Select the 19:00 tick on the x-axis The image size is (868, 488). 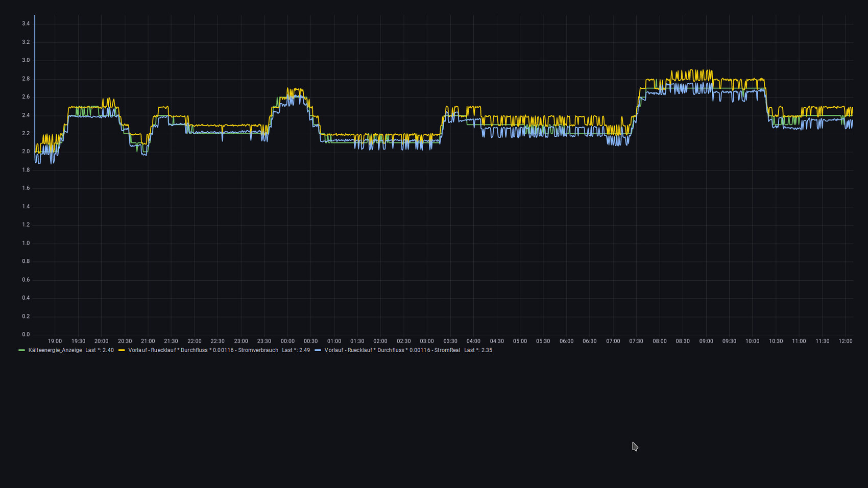[55, 341]
